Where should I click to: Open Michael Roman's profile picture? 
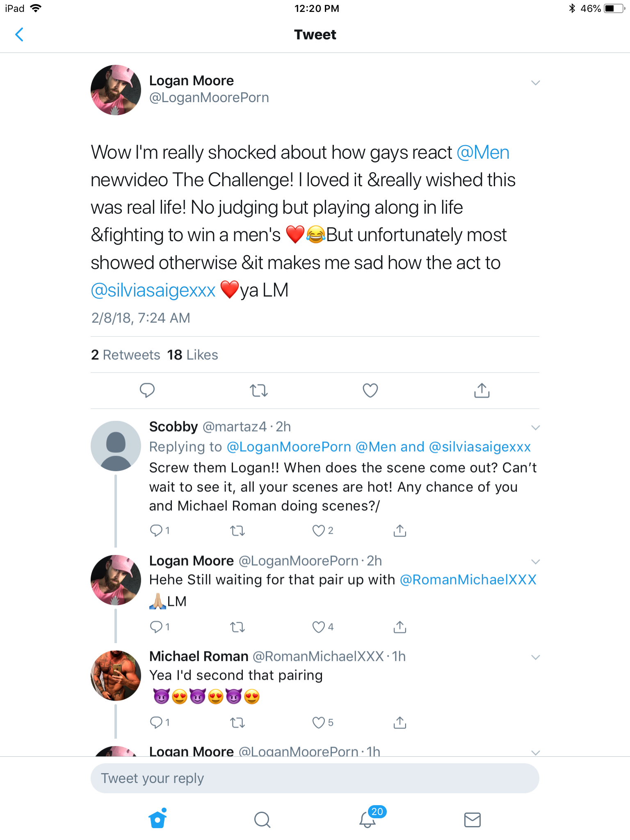click(x=116, y=676)
